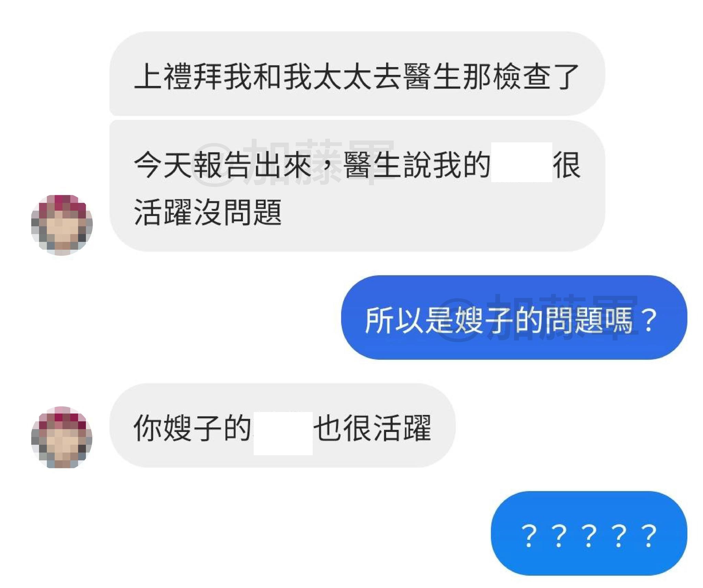This screenshot has width=703, height=588.
Task: Click the white redacted box after 醫生說我的
Action: 521,162
